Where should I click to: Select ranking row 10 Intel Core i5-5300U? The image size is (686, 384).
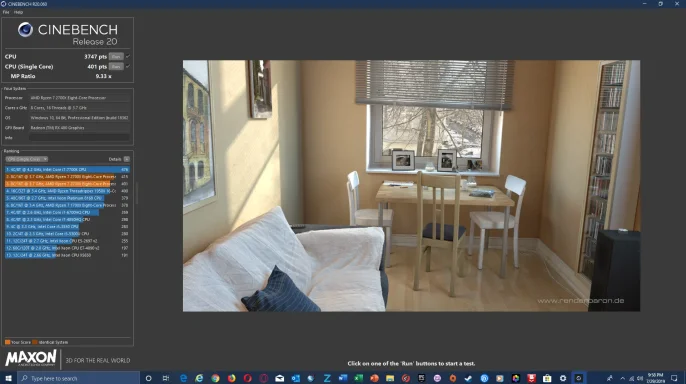tap(67, 234)
